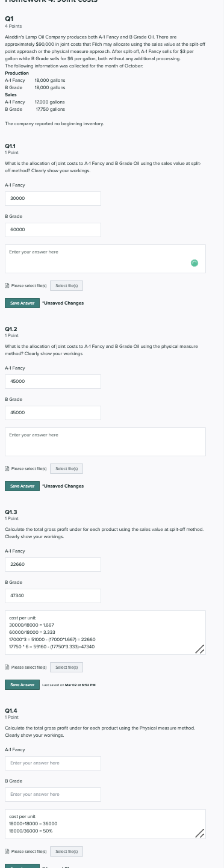Click the file icon beside Q1.2 file selection
Viewport: 224px width, 868px height.
click(7, 468)
